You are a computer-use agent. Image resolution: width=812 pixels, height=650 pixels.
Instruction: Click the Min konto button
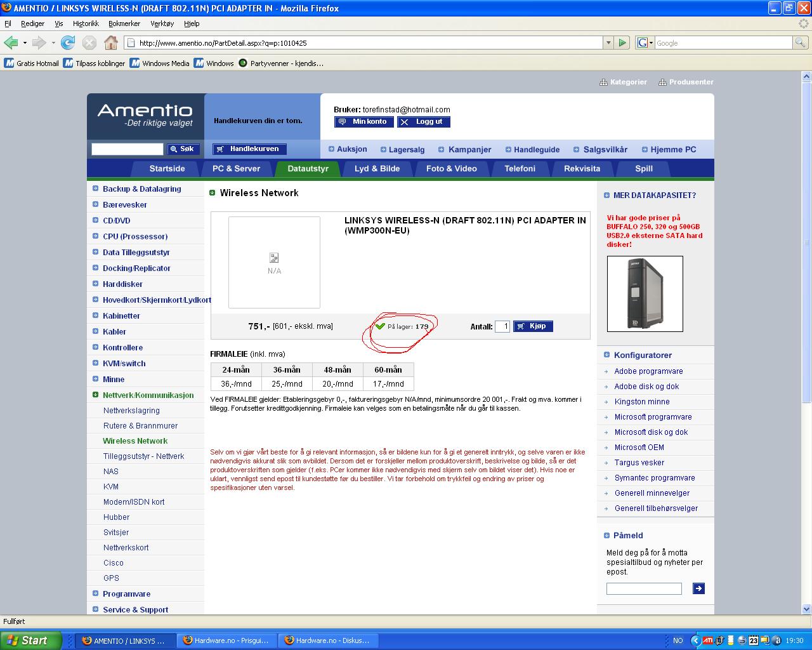(364, 121)
